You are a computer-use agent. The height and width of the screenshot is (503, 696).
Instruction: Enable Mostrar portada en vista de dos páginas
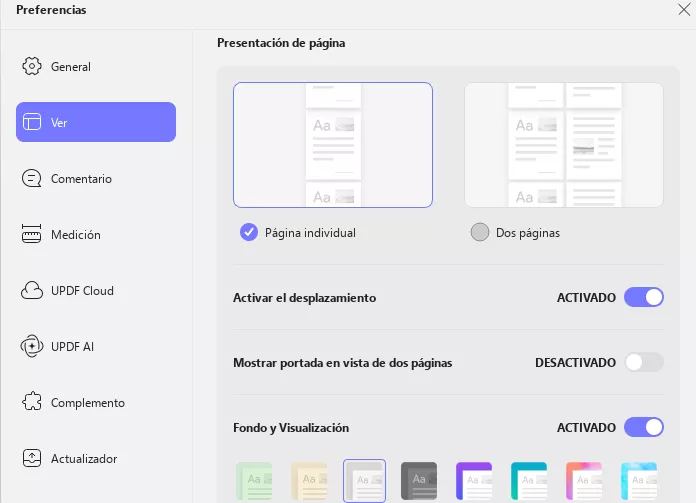[x=644, y=362]
